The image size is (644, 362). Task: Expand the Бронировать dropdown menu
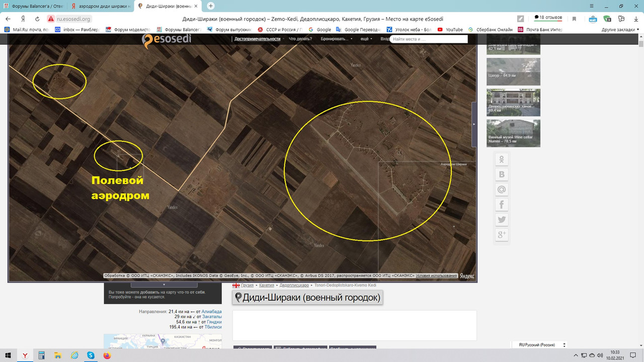tap(336, 39)
